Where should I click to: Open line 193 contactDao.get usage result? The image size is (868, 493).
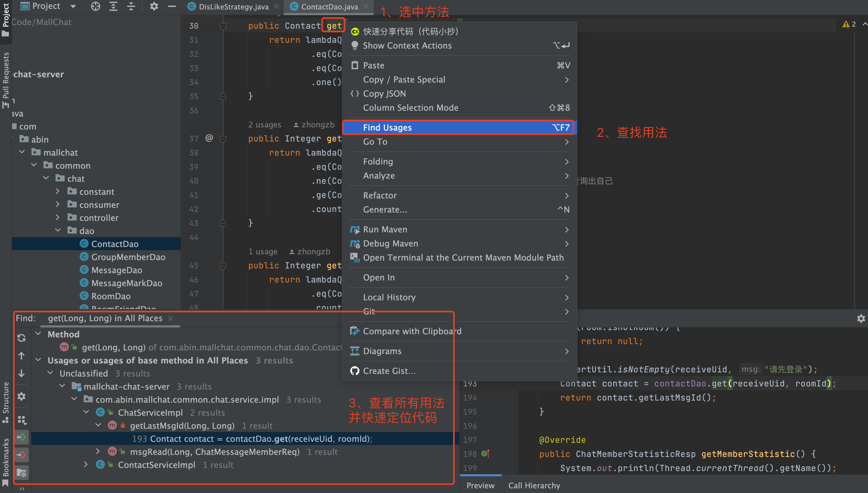click(x=252, y=438)
